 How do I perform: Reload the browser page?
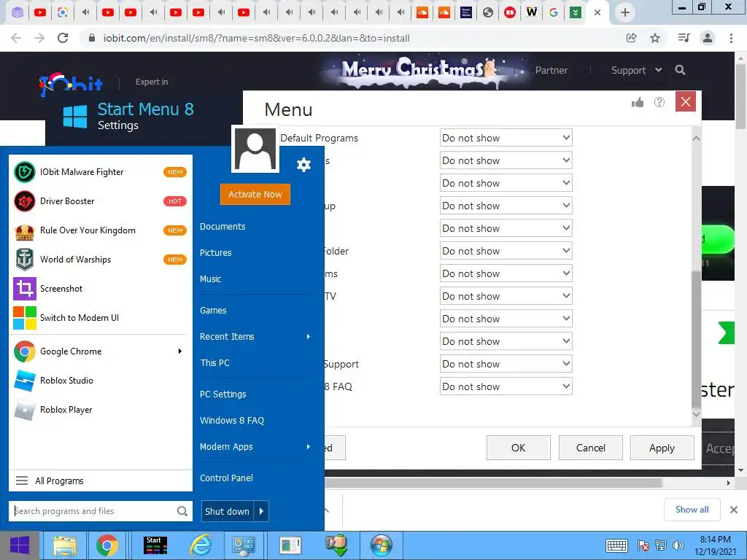point(63,38)
